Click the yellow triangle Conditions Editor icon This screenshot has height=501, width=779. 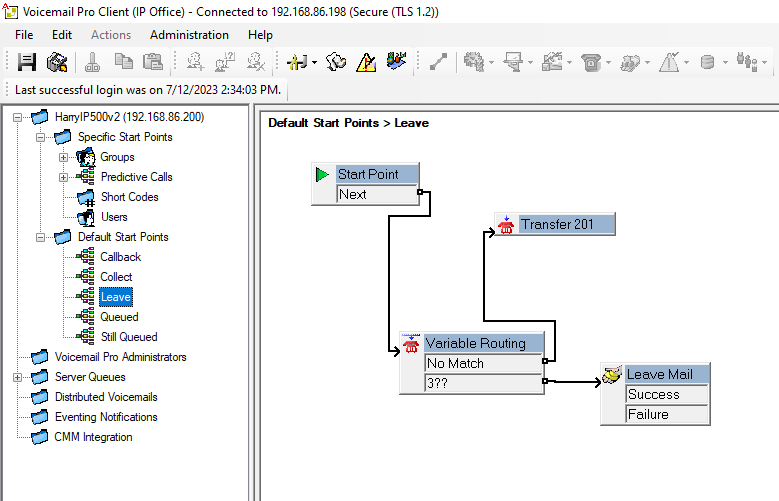tap(366, 62)
